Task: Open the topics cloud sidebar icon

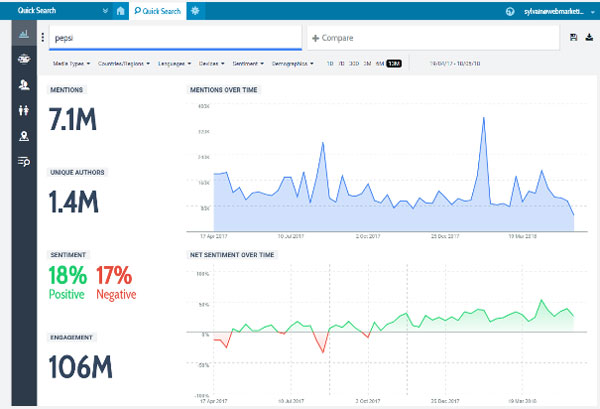Action: [x=24, y=59]
